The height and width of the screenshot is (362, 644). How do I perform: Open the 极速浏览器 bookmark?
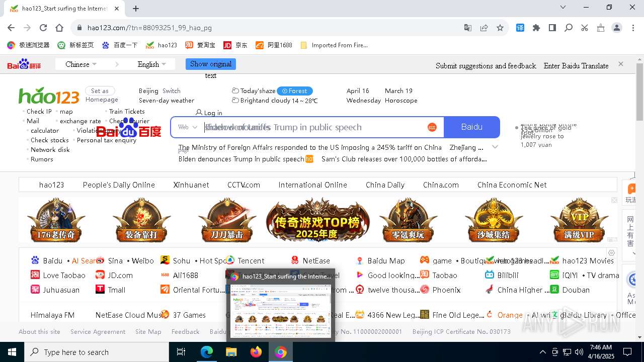[x=28, y=45]
